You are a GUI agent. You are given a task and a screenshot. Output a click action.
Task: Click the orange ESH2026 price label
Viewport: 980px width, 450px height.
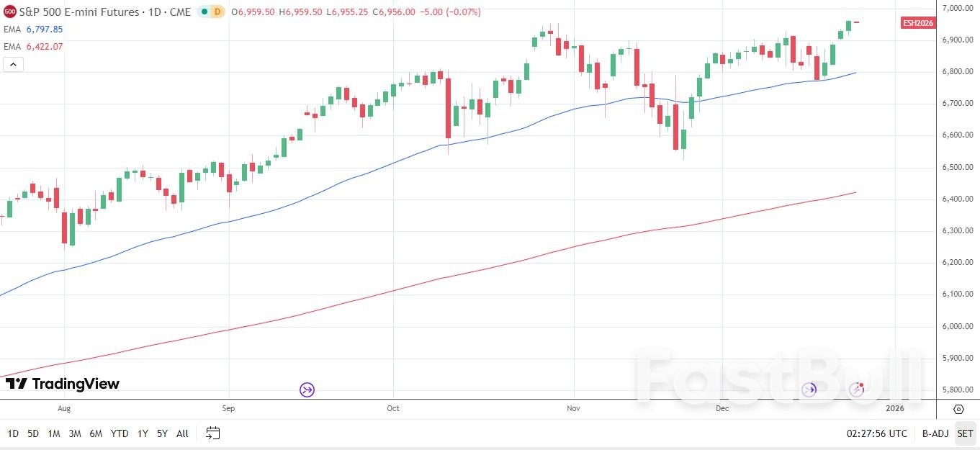click(919, 22)
